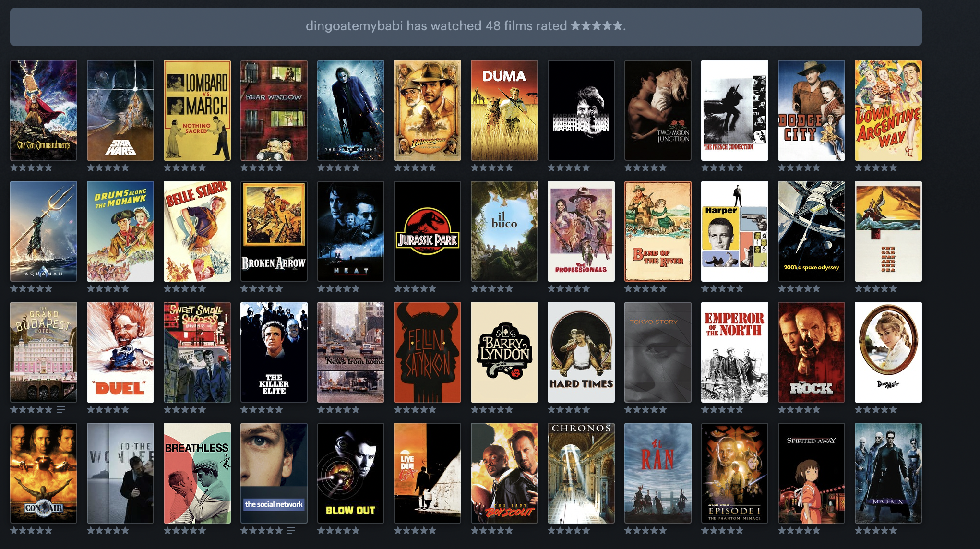The height and width of the screenshot is (549, 980).
Task: Open review icon below The Social Network
Action: (x=291, y=531)
